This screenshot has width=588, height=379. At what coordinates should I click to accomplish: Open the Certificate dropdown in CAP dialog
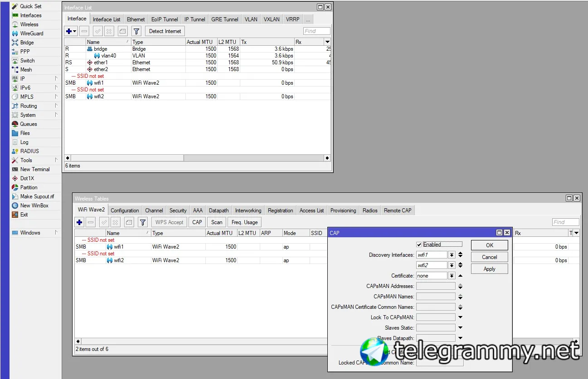point(452,276)
